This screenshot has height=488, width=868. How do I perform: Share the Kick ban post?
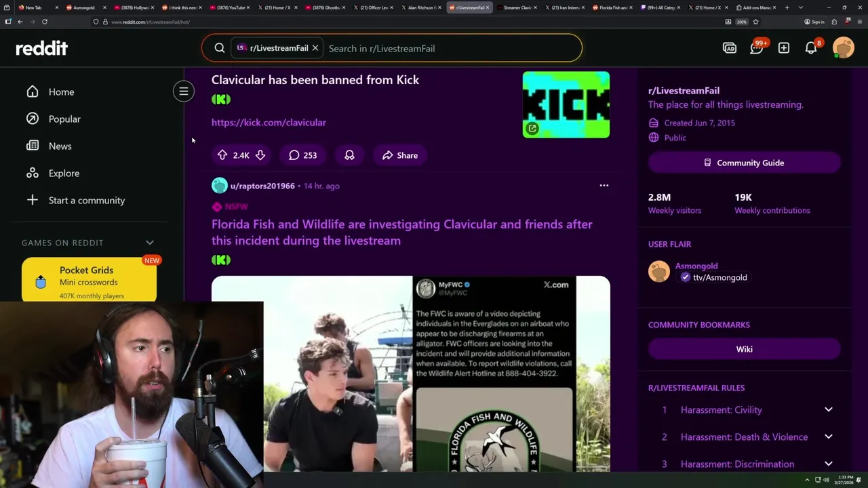(400, 155)
